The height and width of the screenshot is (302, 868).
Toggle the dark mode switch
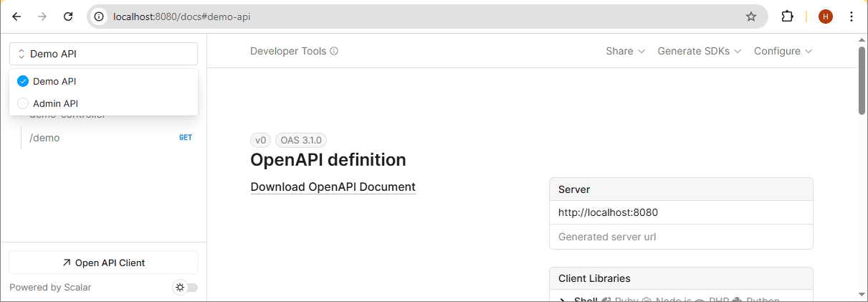coord(186,287)
